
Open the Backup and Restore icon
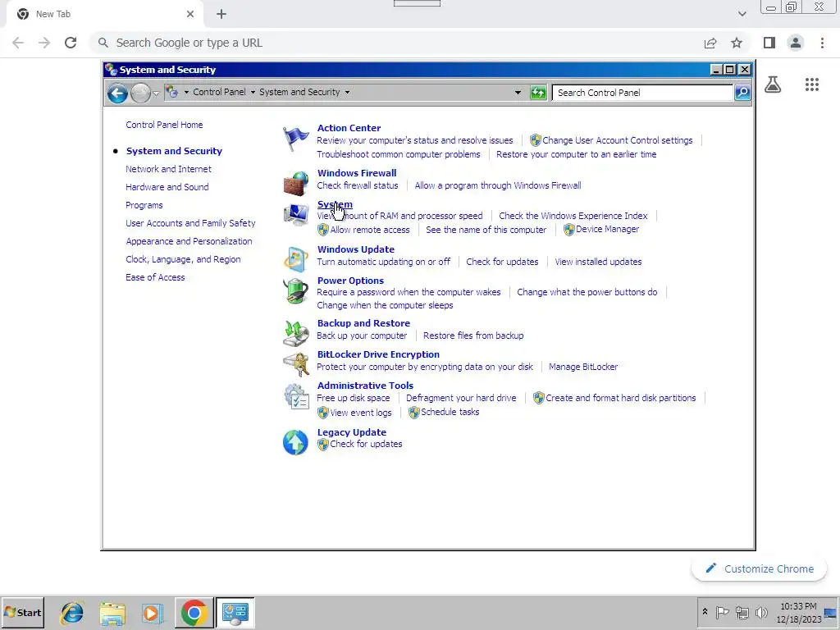coord(295,333)
